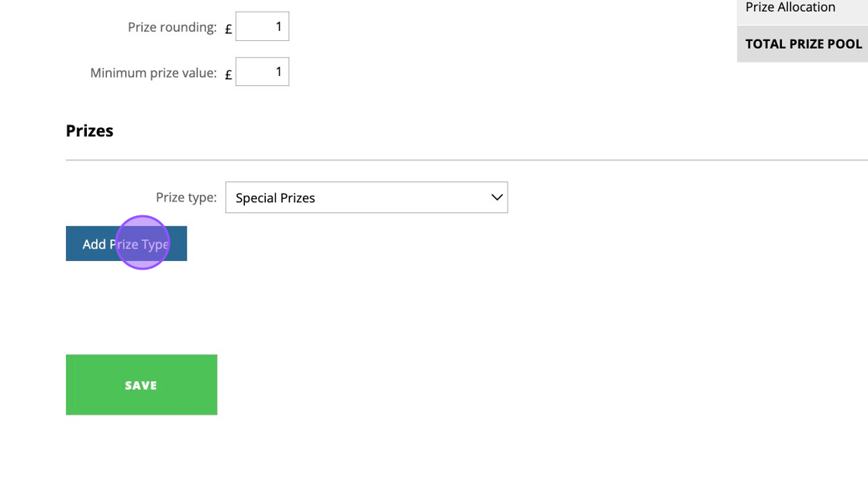Select the Prize Allocation row in side panel
The height and width of the screenshot is (485, 868).
(802, 9)
